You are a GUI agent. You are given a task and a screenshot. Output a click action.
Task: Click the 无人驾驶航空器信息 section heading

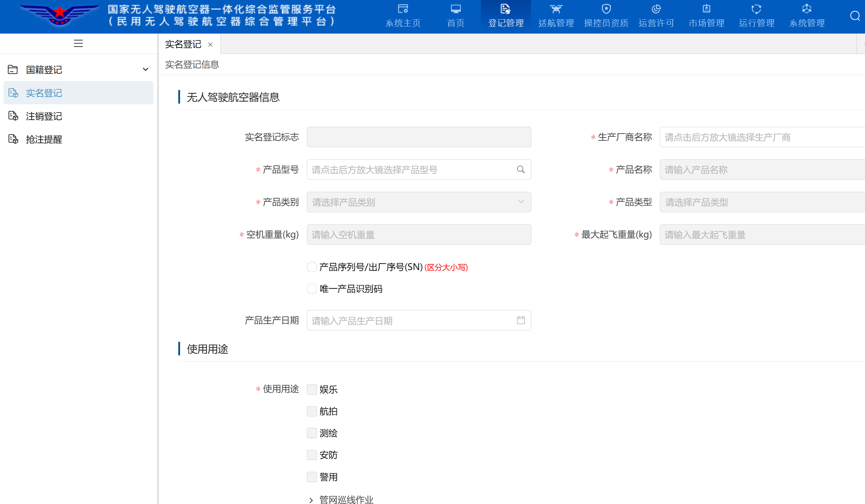click(x=233, y=97)
